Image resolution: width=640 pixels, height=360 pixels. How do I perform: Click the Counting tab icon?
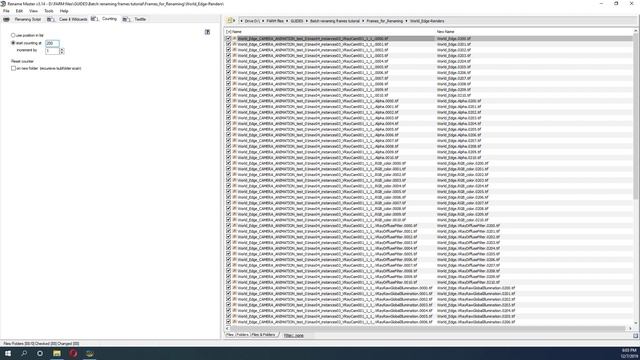[94, 19]
